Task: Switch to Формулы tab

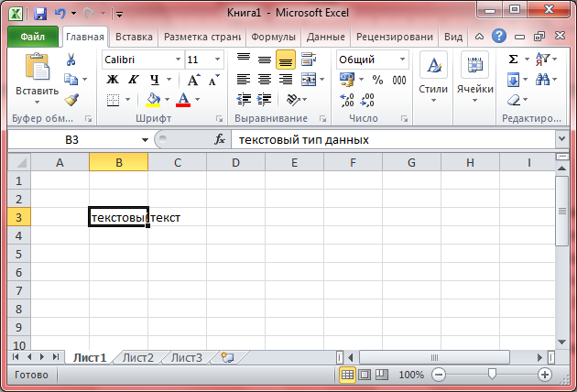Action: (x=274, y=37)
